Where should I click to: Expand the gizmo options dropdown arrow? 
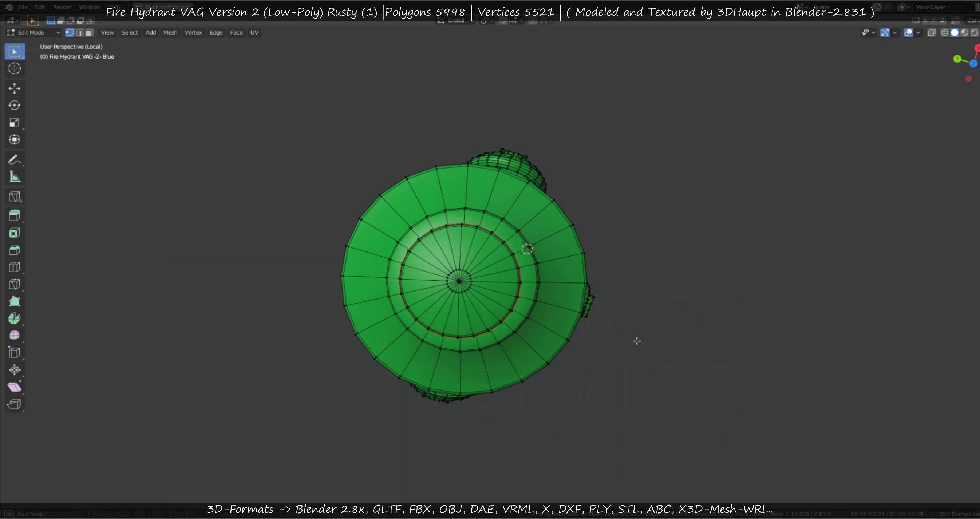click(895, 33)
